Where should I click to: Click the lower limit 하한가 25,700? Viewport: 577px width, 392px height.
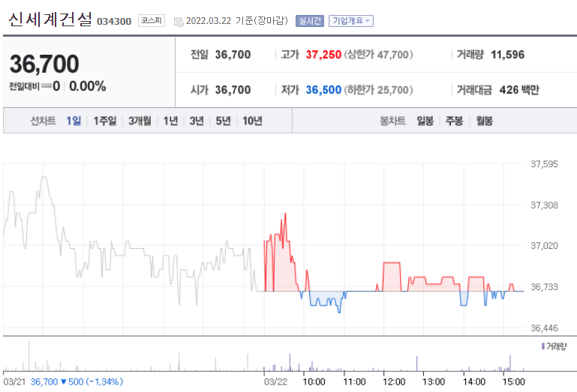378,90
